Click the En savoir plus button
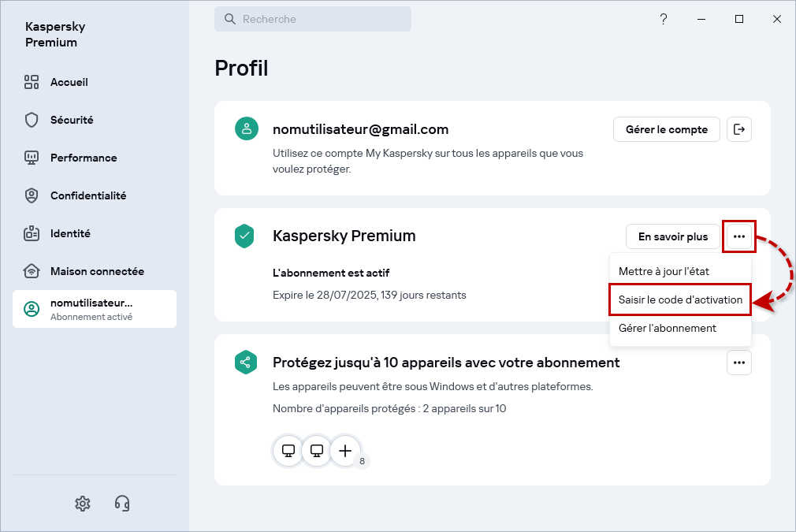The height and width of the screenshot is (532, 796). pyautogui.click(x=672, y=236)
